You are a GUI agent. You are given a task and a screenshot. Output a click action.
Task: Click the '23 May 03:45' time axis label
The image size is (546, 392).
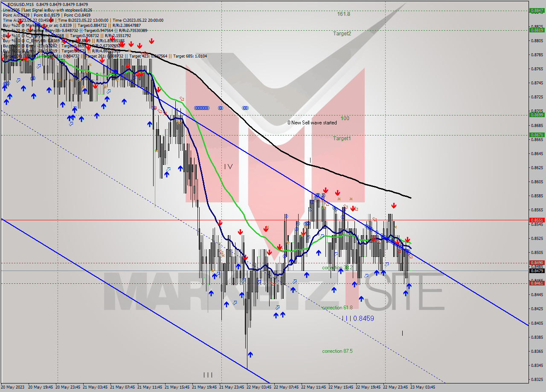423,387
